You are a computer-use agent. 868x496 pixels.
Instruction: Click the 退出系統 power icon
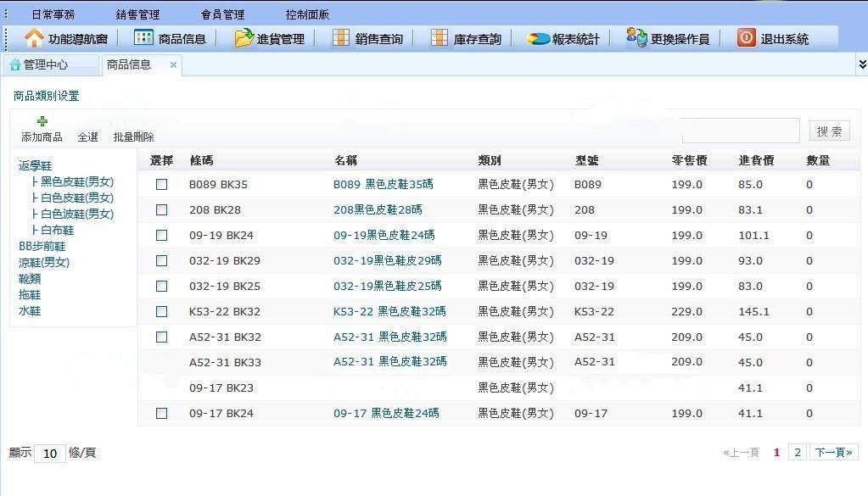(x=746, y=37)
